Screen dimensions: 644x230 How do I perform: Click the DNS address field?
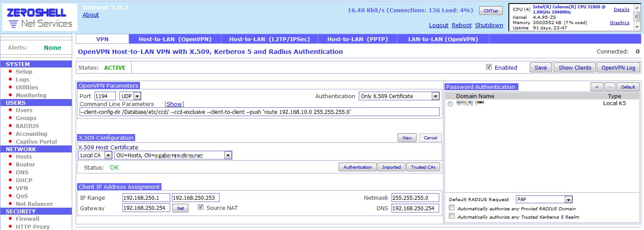tap(415, 208)
